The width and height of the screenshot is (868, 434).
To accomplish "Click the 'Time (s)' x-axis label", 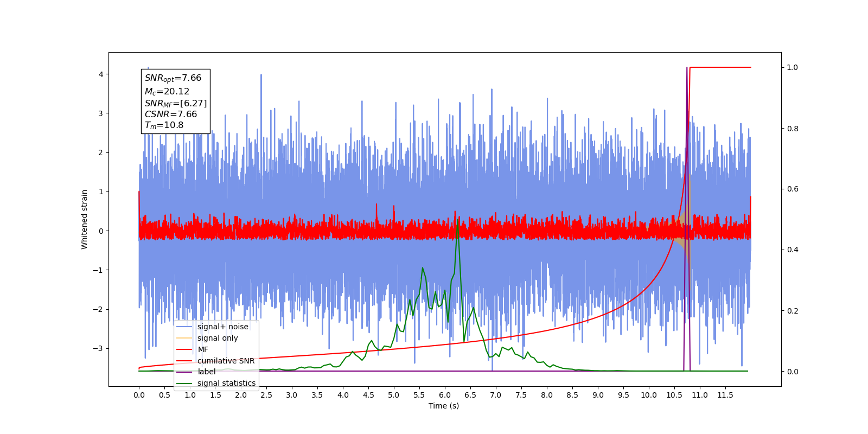I will [444, 406].
